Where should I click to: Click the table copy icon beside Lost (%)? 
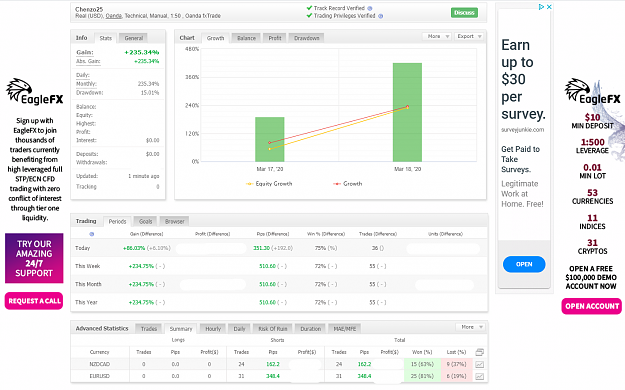(480, 352)
